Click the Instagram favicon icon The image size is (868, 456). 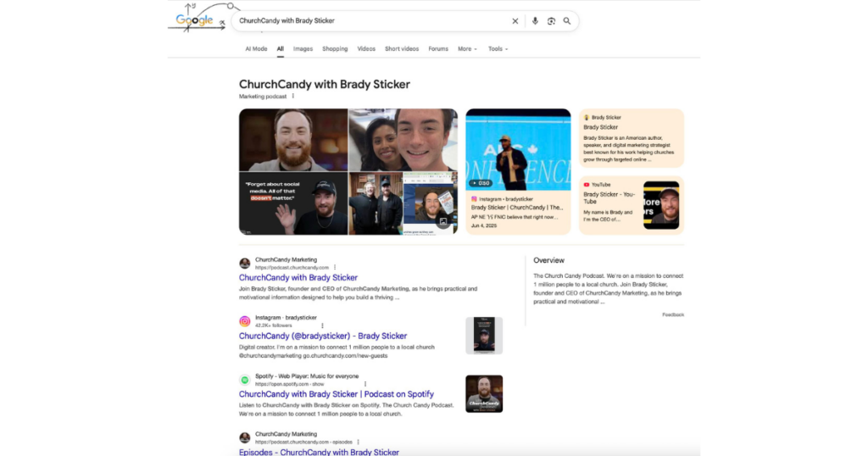(245, 321)
